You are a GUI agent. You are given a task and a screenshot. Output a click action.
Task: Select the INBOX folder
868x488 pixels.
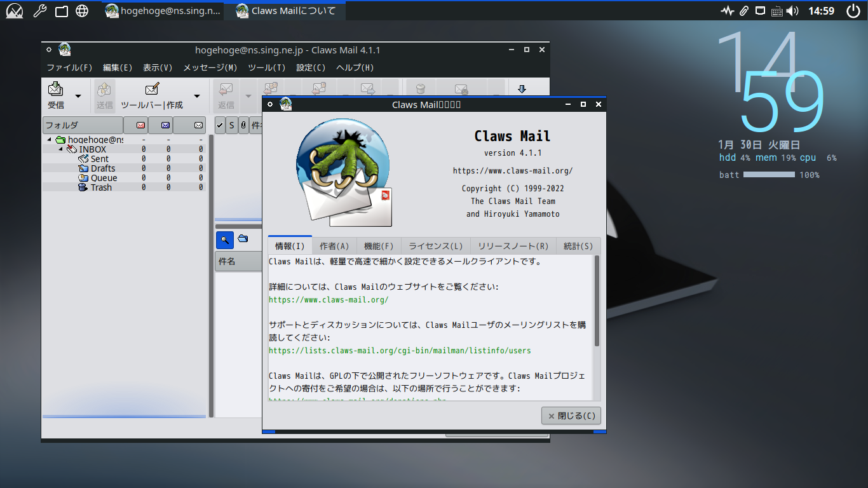pyautogui.click(x=125, y=149)
